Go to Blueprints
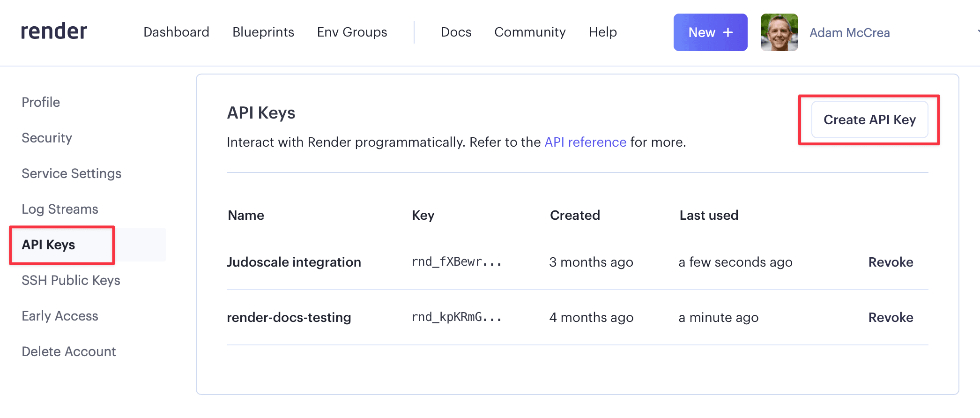980x418 pixels. pos(263,32)
